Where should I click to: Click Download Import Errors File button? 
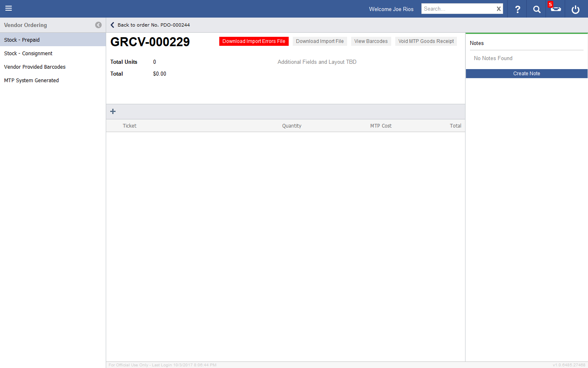[254, 41]
